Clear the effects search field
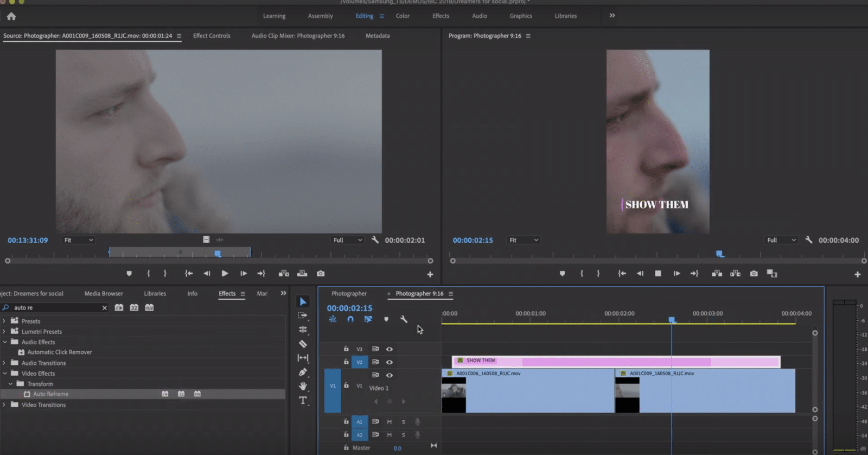868x455 pixels. [x=105, y=308]
